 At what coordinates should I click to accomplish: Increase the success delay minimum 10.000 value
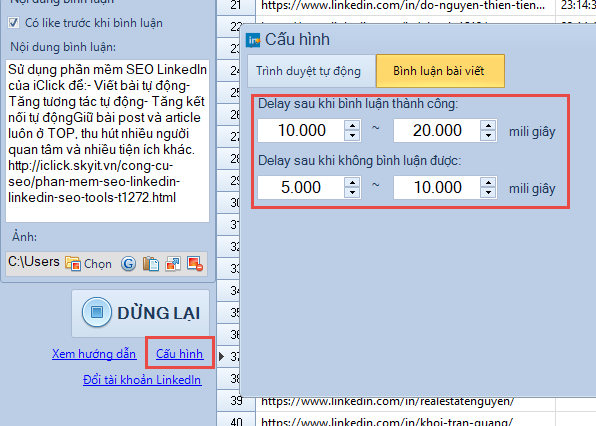pyautogui.click(x=352, y=125)
